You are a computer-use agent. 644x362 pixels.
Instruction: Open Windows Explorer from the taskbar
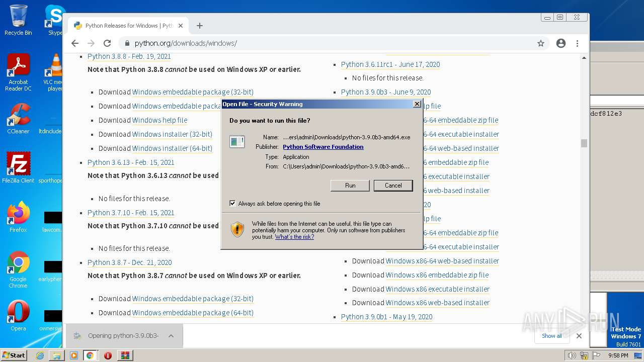[57, 355]
